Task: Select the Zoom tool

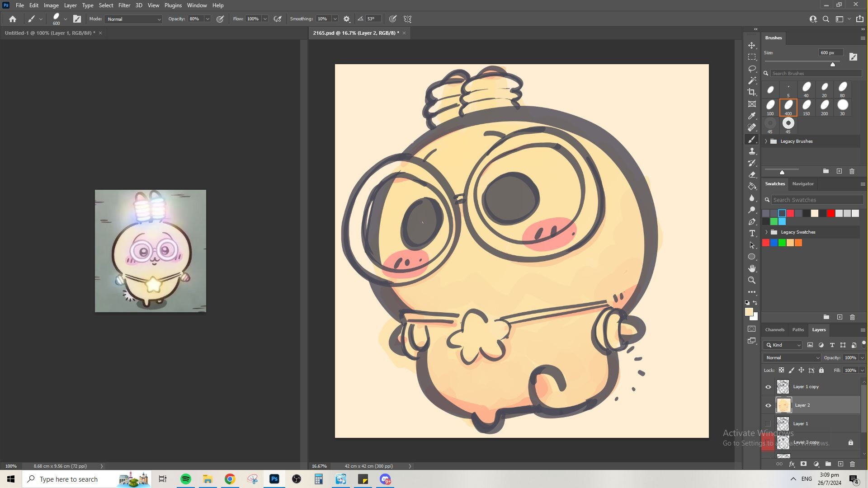Action: 752,281
